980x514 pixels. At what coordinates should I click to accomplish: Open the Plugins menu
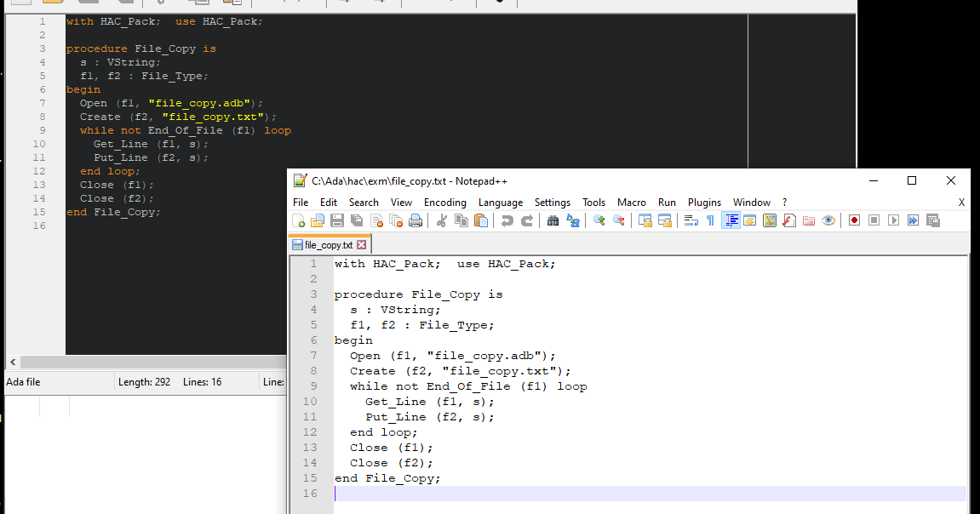pos(704,202)
